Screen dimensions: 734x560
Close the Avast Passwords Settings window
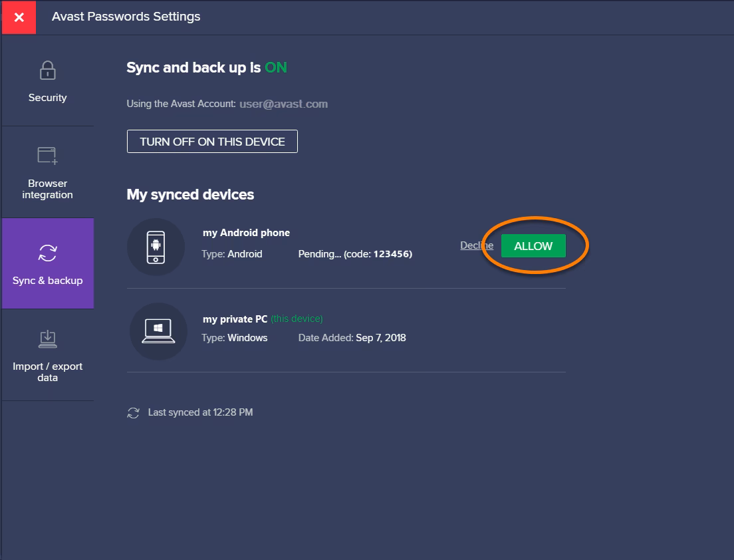19,17
